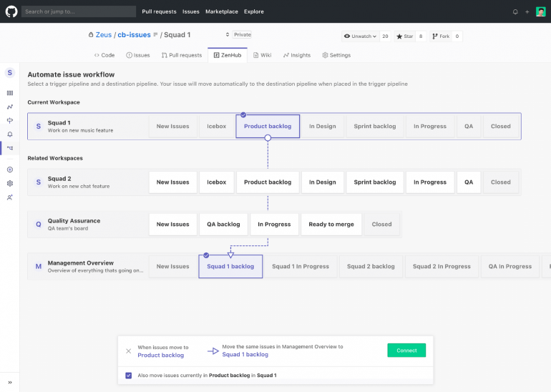Select Squad 2 QA pipeline
The height and width of the screenshot is (392, 551).
click(x=469, y=182)
